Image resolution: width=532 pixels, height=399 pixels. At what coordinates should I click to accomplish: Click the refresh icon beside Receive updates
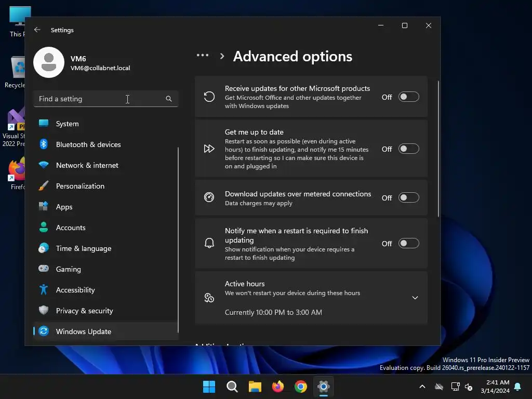tap(209, 97)
